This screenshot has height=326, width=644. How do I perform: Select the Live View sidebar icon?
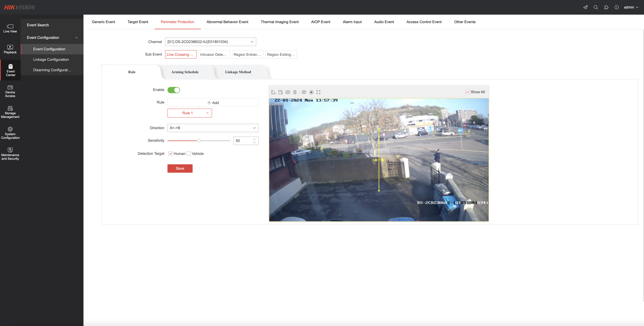pyautogui.click(x=10, y=28)
